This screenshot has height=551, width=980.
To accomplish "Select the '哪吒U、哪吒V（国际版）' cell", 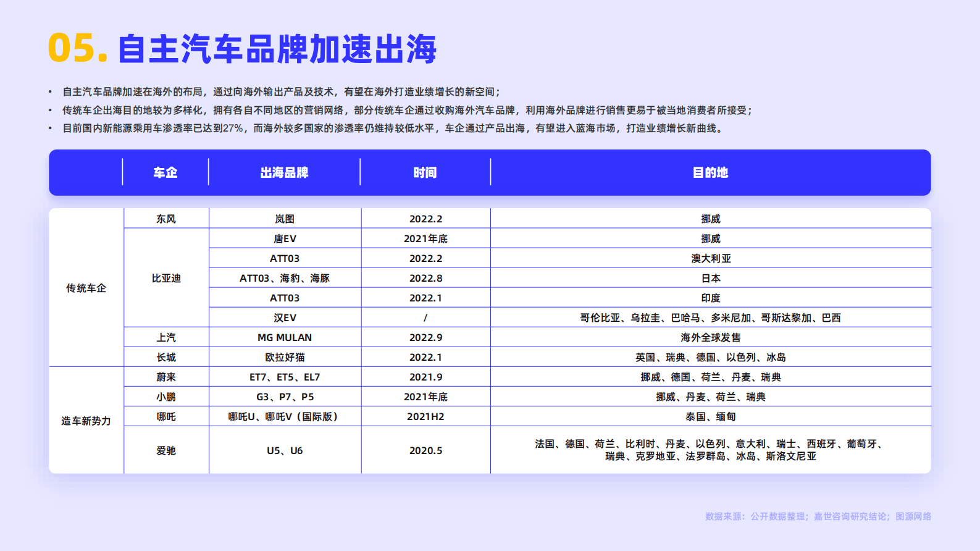I will (285, 416).
